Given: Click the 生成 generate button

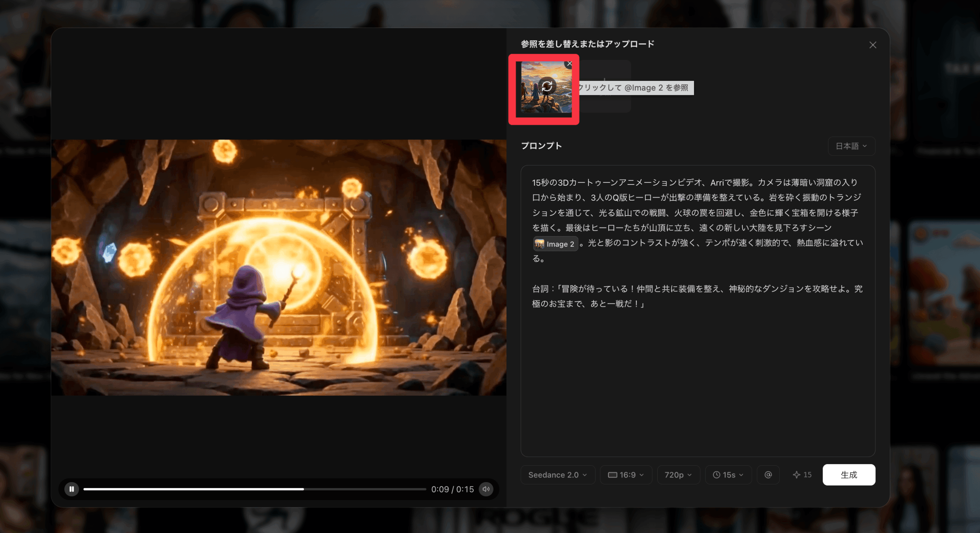Looking at the screenshot, I should (x=848, y=475).
